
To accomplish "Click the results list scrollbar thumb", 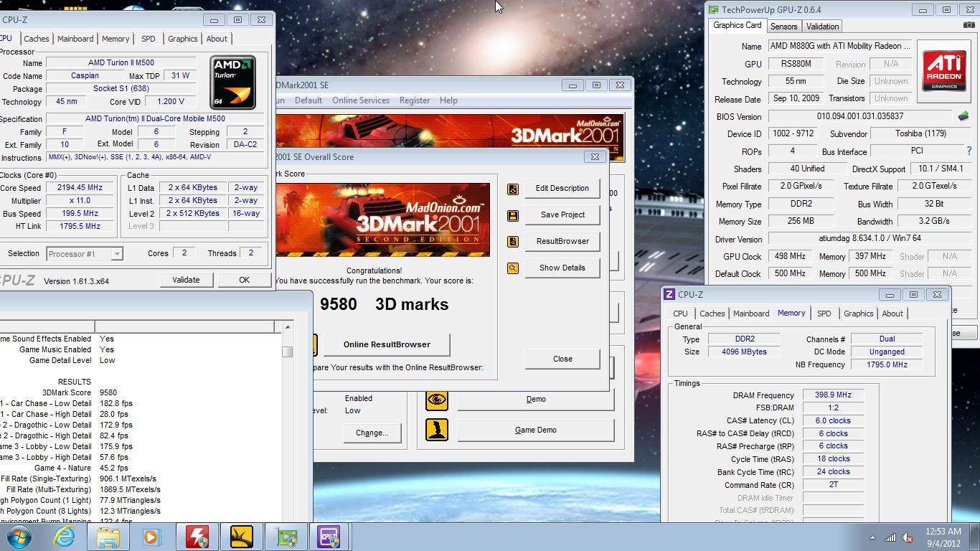I will click(287, 351).
